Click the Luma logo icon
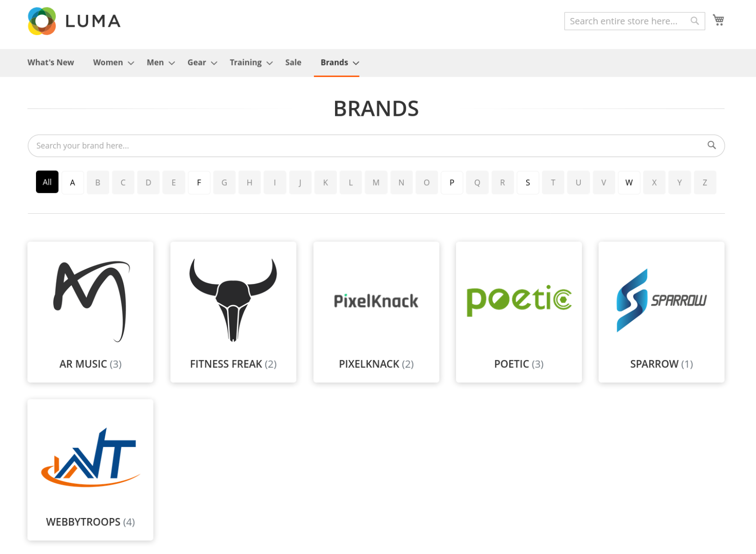The image size is (756, 554). [42, 21]
